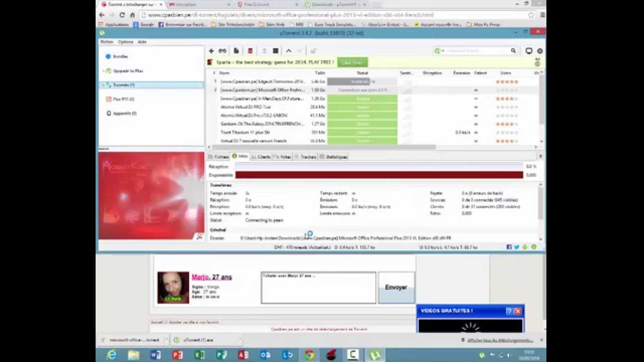Image resolution: width=644 pixels, height=362 pixels.
Task: Remove torrent with the red trash icon
Action: tap(250, 51)
